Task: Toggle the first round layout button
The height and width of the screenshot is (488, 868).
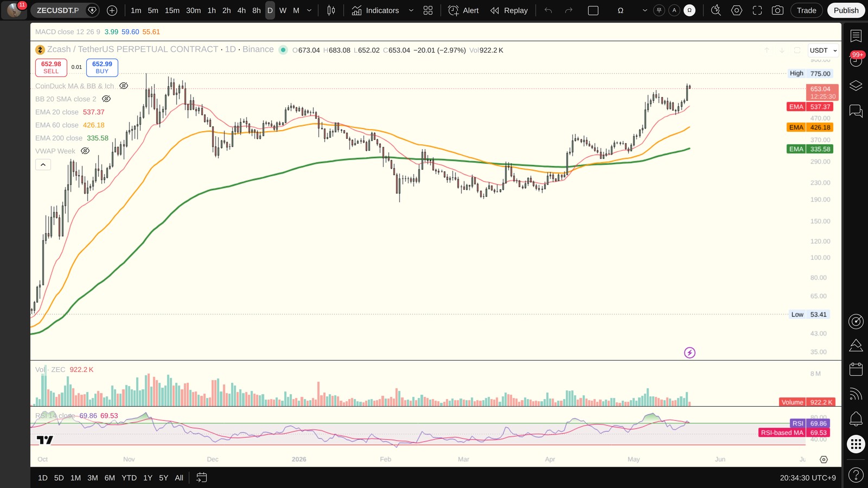Action: coord(659,10)
